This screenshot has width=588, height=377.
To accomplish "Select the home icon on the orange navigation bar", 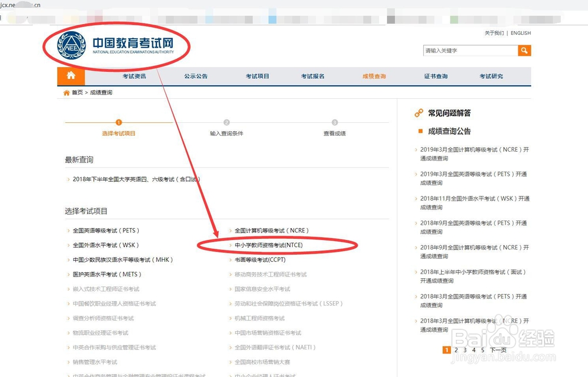I will point(71,76).
